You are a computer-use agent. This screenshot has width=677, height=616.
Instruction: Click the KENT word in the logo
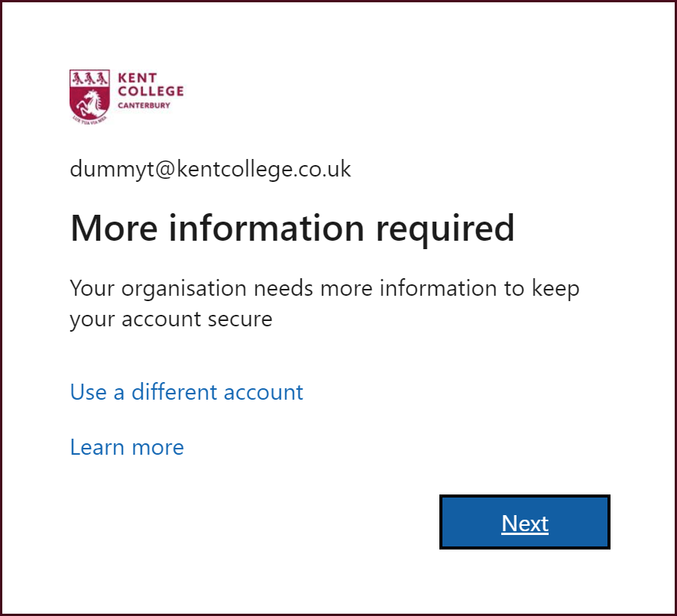(x=137, y=78)
